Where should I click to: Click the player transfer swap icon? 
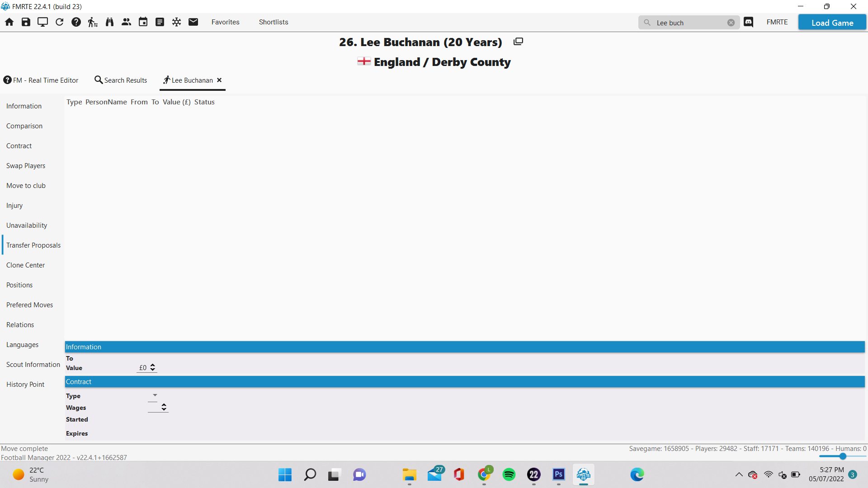(x=93, y=22)
